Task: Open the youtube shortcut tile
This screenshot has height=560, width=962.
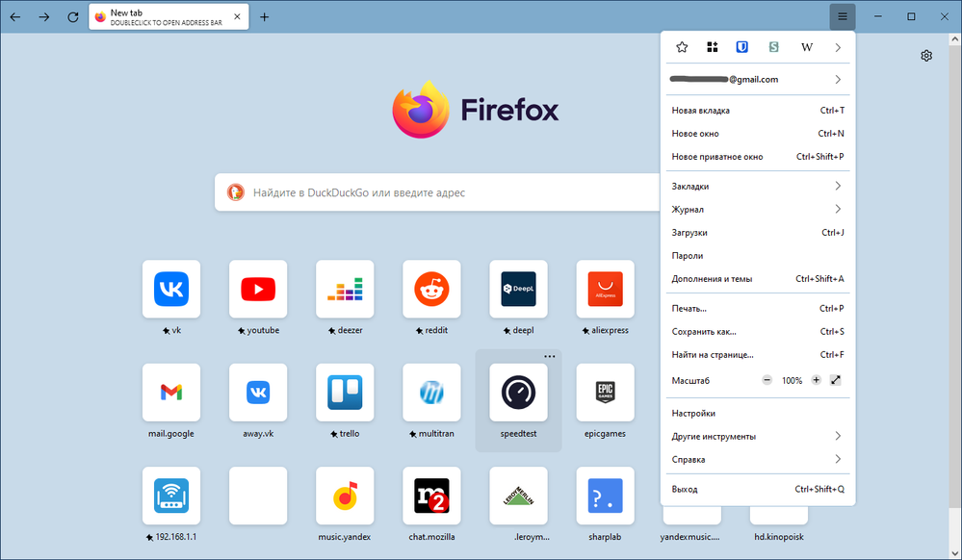Action: (x=258, y=289)
